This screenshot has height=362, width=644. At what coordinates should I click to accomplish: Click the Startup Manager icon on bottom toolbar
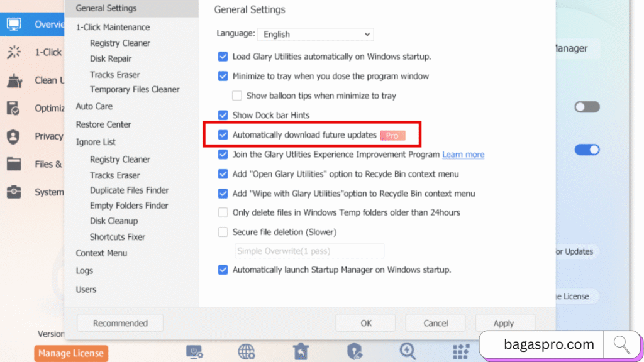pos(194,353)
